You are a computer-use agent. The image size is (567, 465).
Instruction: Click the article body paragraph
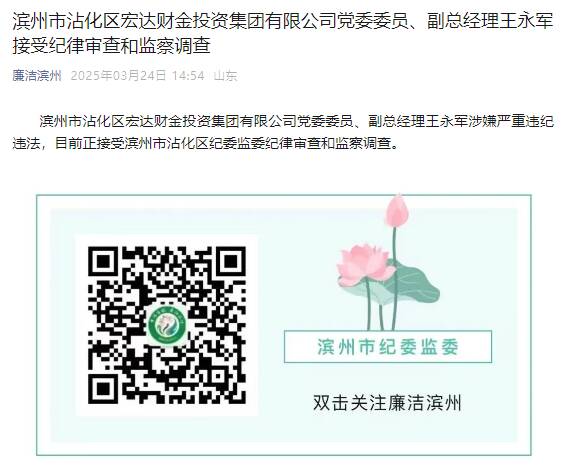pos(283,132)
